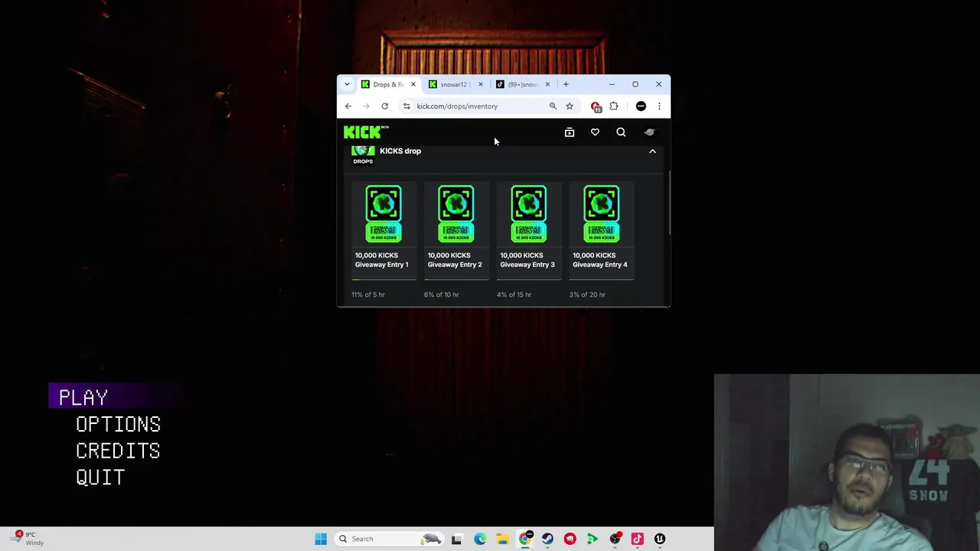Select OPTIONS in the game menu
The height and width of the screenshot is (551, 980).
pos(118,425)
